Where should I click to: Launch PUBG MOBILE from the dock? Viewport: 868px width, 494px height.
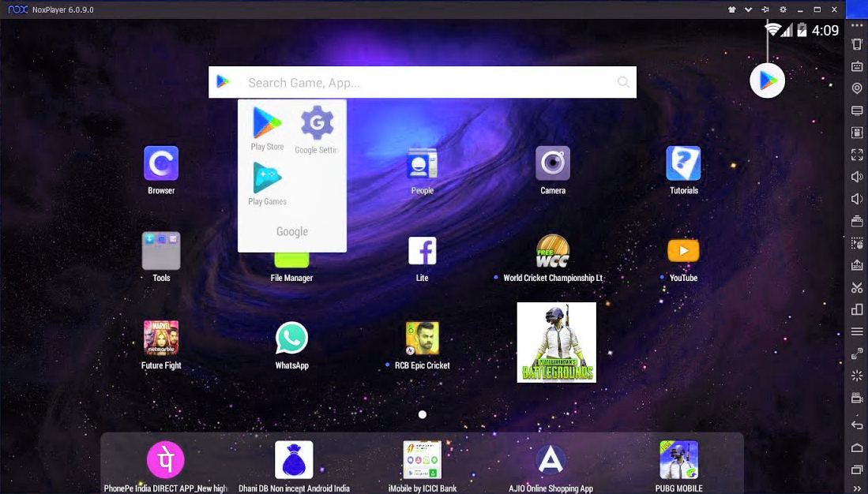(679, 460)
